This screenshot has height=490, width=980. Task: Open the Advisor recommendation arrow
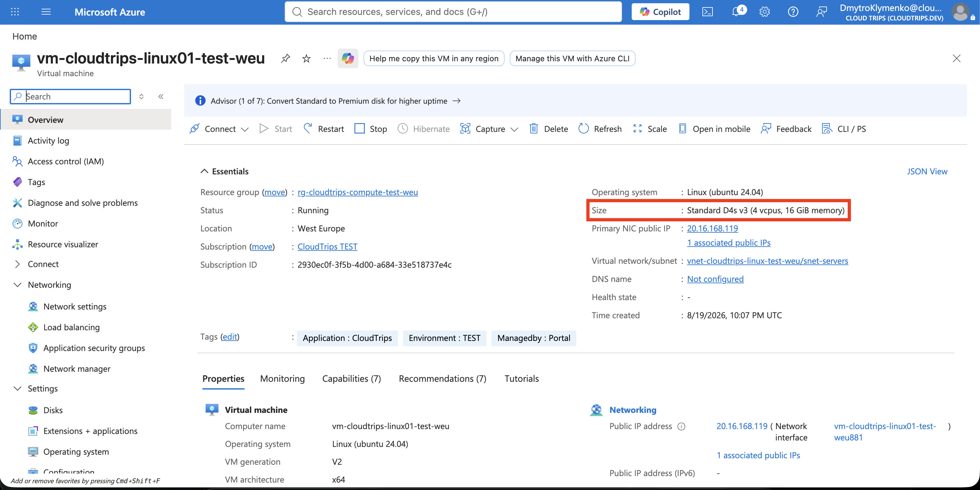click(457, 101)
